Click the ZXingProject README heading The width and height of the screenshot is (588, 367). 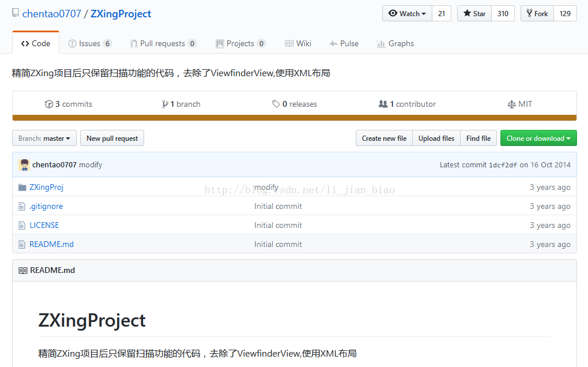(92, 321)
